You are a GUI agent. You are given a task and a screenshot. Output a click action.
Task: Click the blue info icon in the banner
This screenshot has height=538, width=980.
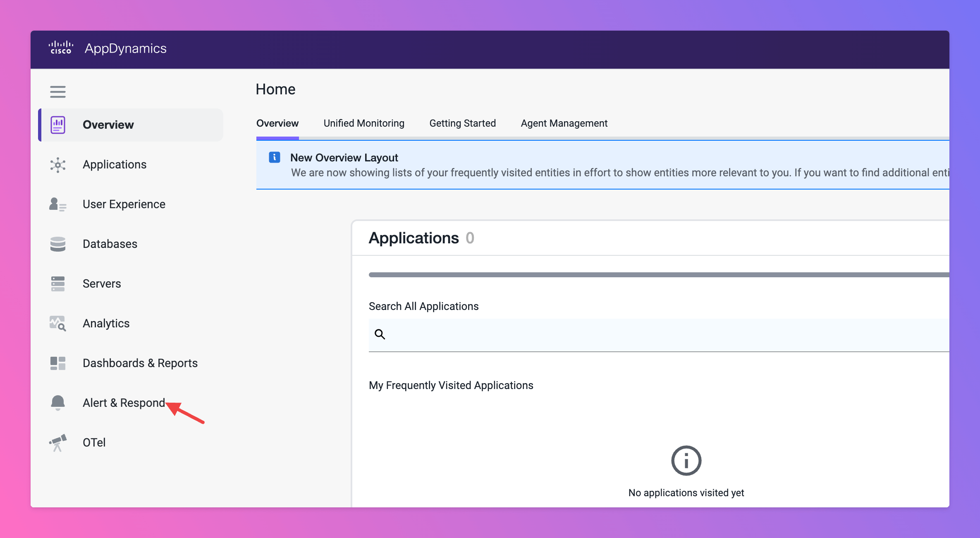pos(275,157)
